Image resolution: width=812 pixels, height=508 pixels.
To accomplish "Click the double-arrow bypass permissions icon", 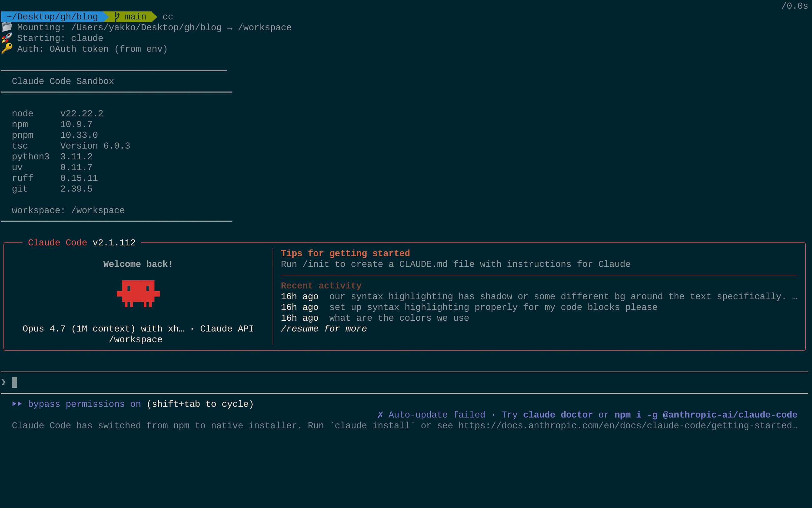I will tap(17, 404).
